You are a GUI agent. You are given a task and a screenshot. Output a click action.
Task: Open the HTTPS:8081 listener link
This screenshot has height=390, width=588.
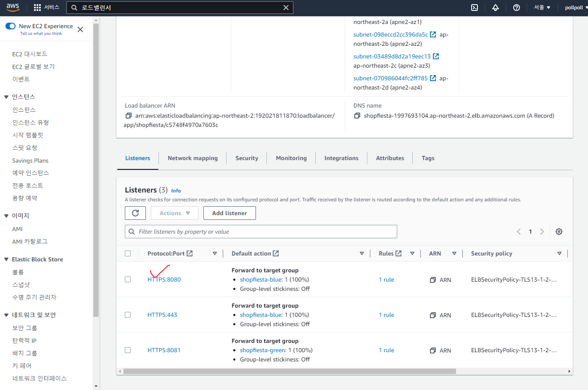164,350
